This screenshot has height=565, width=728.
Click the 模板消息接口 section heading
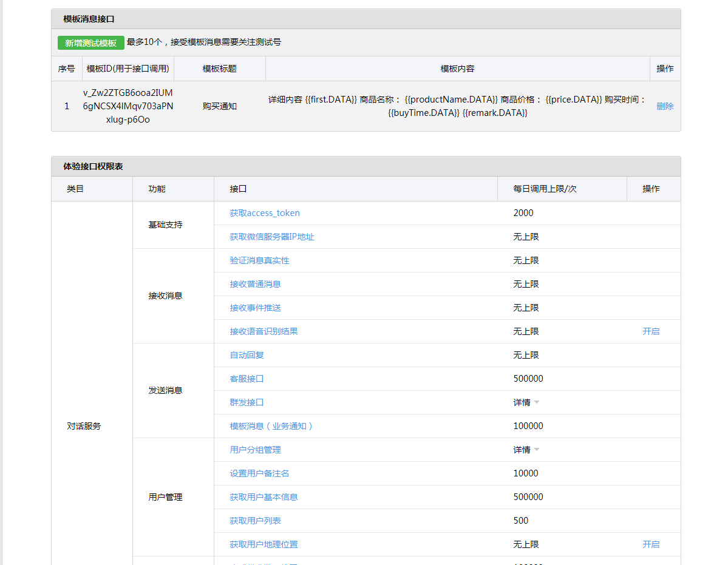click(x=89, y=19)
